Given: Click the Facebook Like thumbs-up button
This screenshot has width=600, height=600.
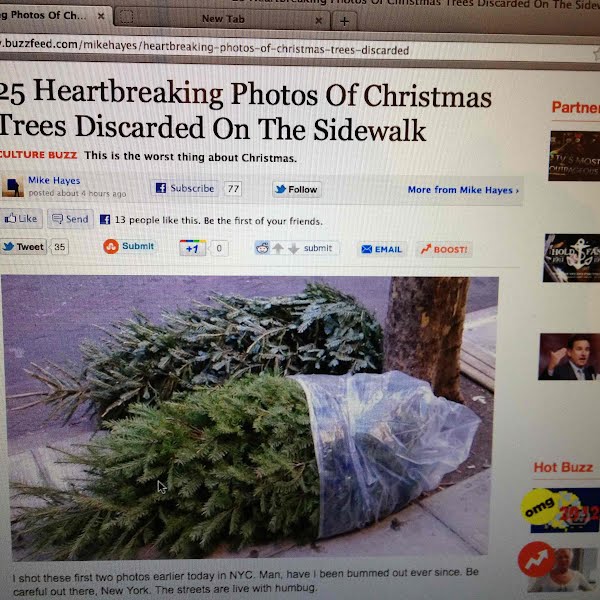Looking at the screenshot, I should 21,218.
